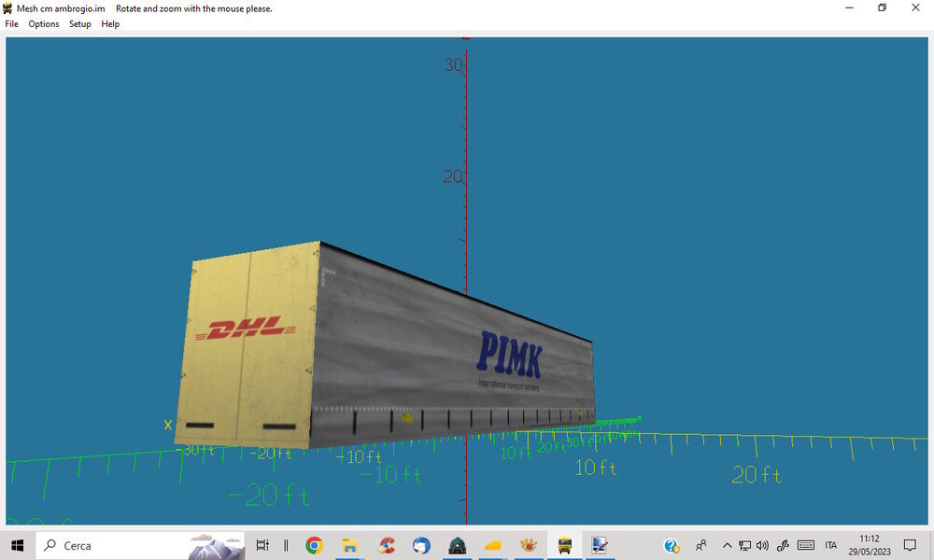The height and width of the screenshot is (560, 934).
Task: Click the red DHL logo on the trailer
Action: coord(246,328)
